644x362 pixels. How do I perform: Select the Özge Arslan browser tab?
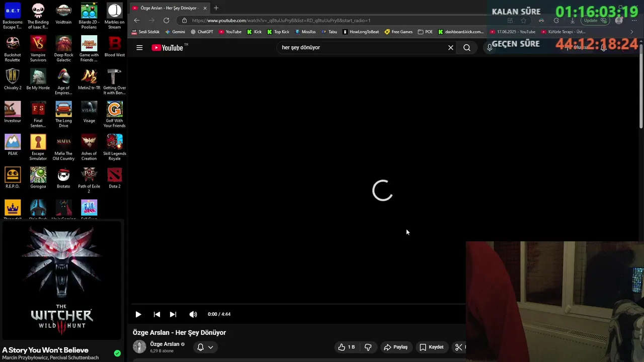[169, 8]
